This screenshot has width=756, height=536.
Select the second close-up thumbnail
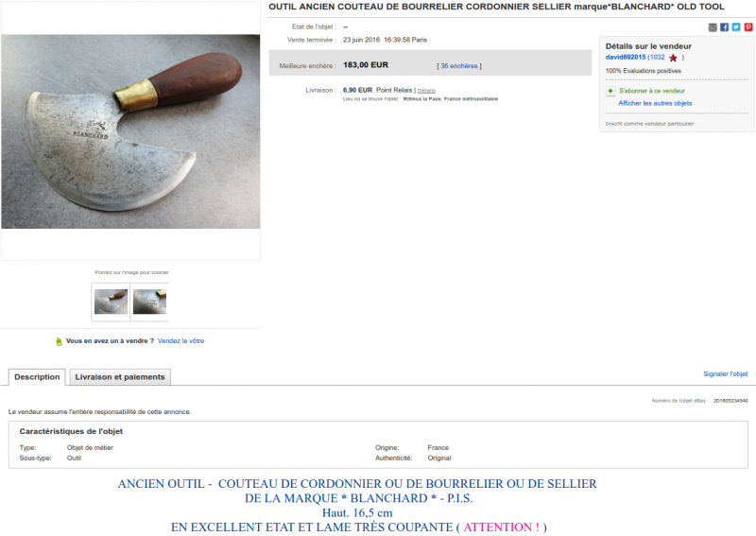[x=150, y=302]
